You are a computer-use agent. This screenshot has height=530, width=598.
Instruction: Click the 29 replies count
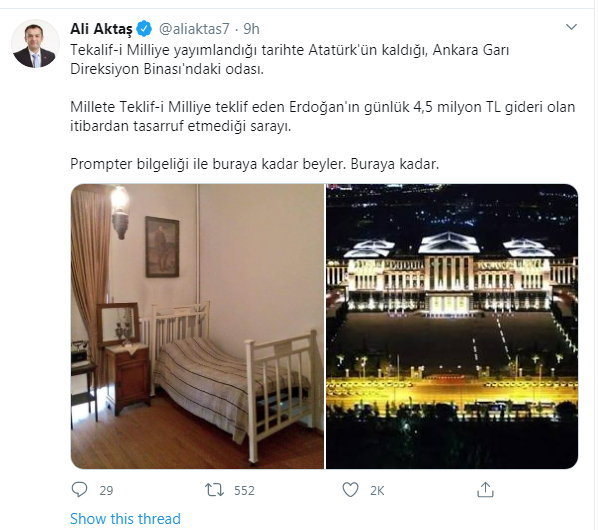pyautogui.click(x=106, y=490)
